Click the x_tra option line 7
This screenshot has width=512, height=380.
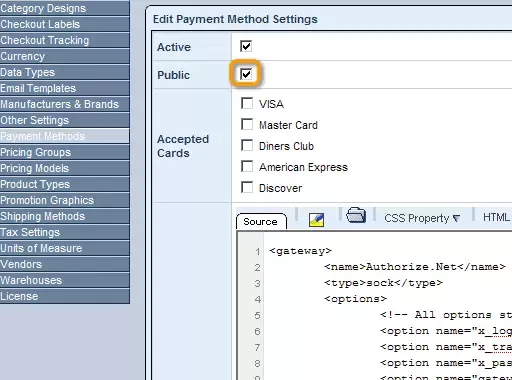446,347
